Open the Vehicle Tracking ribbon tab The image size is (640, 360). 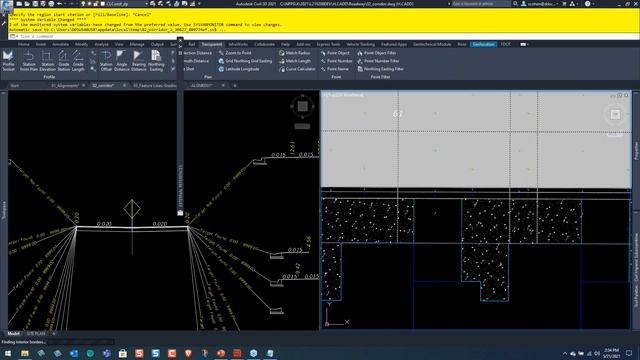pyautogui.click(x=360, y=44)
